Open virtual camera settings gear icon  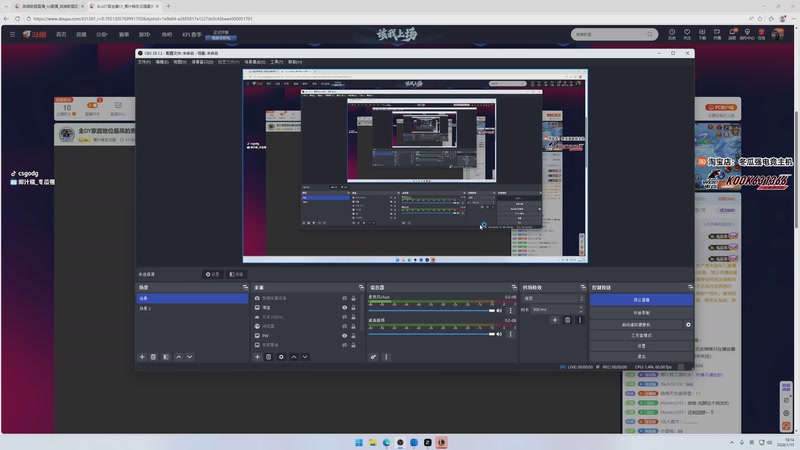pyautogui.click(x=688, y=324)
